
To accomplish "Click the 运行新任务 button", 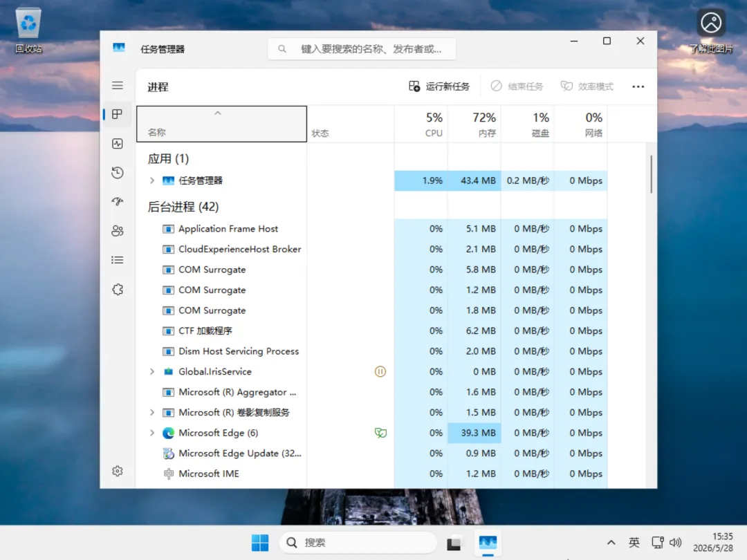I will (439, 86).
